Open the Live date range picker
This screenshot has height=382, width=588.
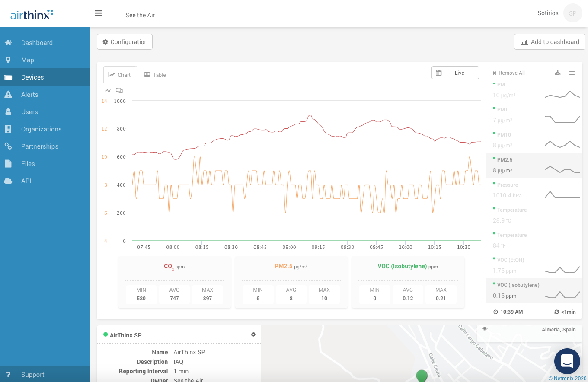tap(455, 73)
